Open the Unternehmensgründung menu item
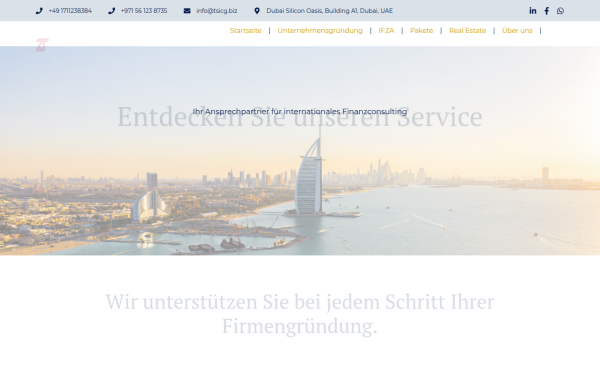The image size is (600, 375). click(320, 31)
